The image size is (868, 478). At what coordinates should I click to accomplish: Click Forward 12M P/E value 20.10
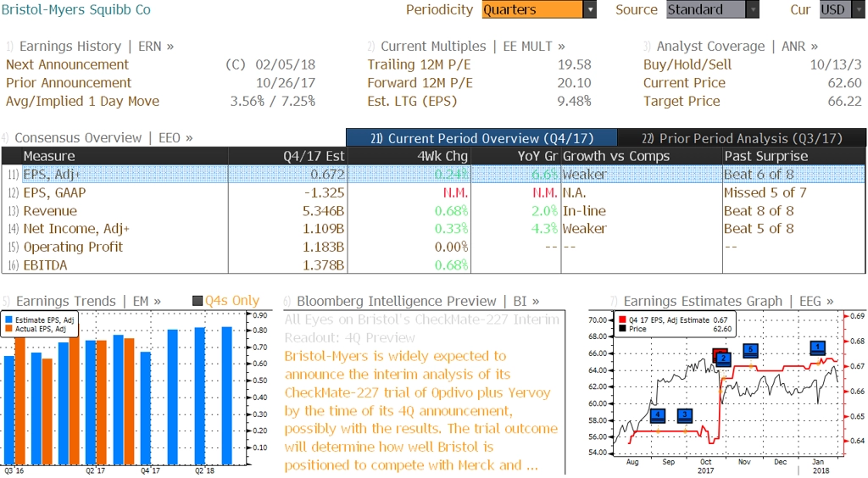(x=574, y=83)
